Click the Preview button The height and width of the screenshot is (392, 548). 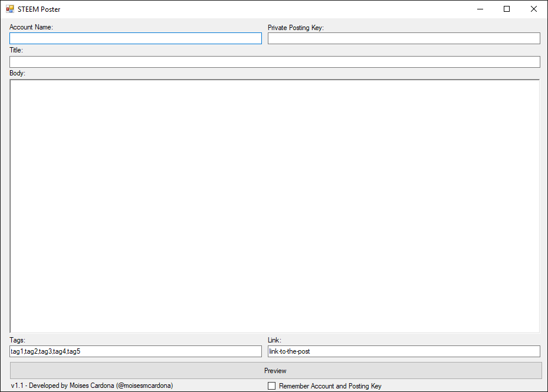point(275,371)
